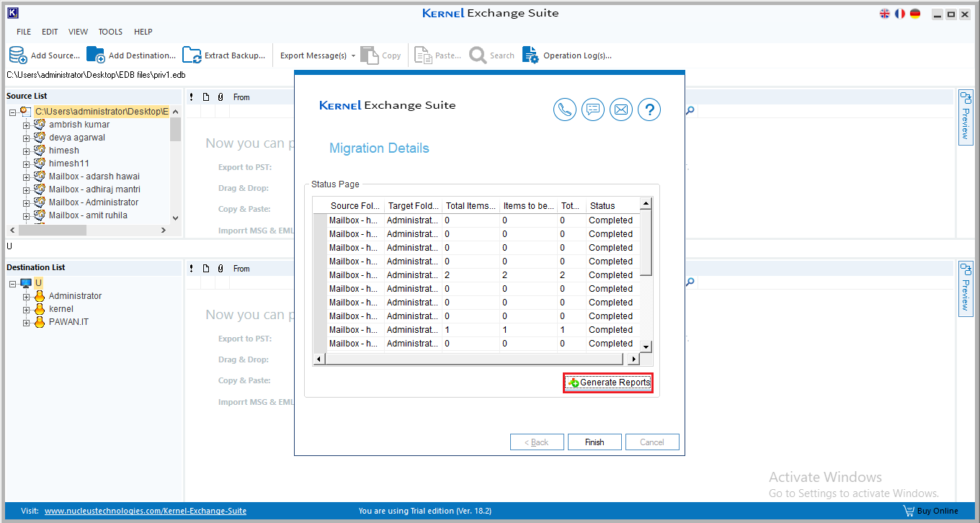Viewport: 980px width, 523px height.
Task: Click the status table scroll up arrow
Action: coord(646,204)
